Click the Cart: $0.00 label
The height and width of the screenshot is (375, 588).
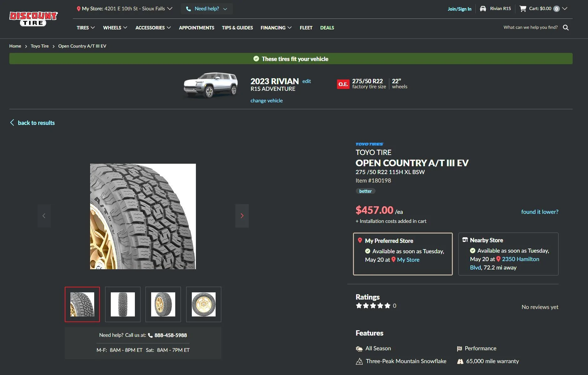point(540,8)
